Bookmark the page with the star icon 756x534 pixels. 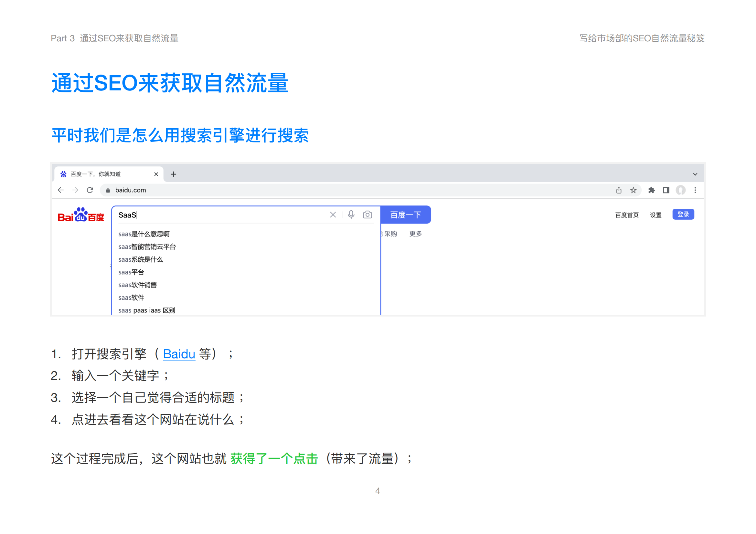pos(633,190)
